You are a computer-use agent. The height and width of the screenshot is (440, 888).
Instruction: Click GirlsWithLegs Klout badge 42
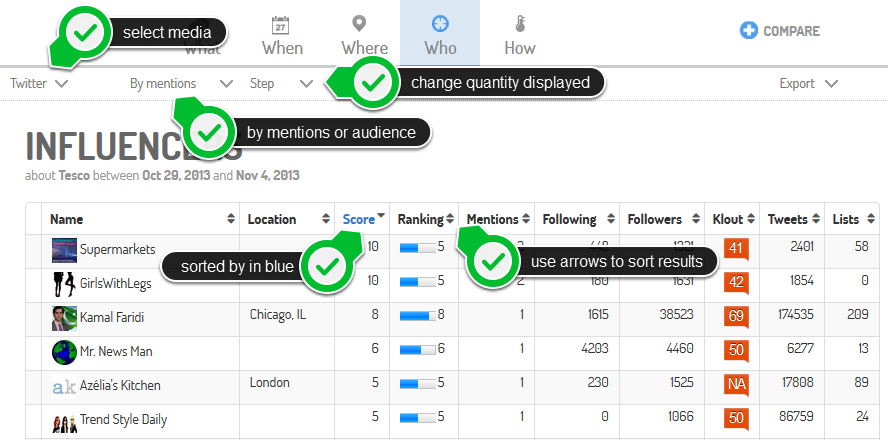[x=736, y=283]
